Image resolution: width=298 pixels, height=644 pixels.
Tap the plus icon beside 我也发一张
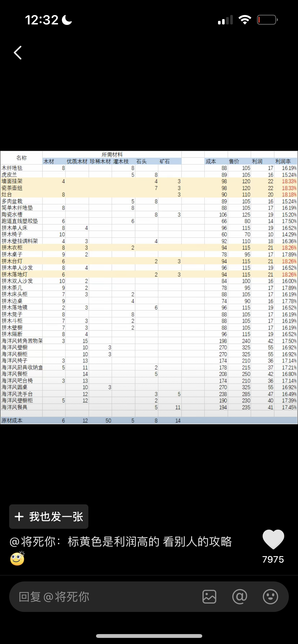coord(19,517)
